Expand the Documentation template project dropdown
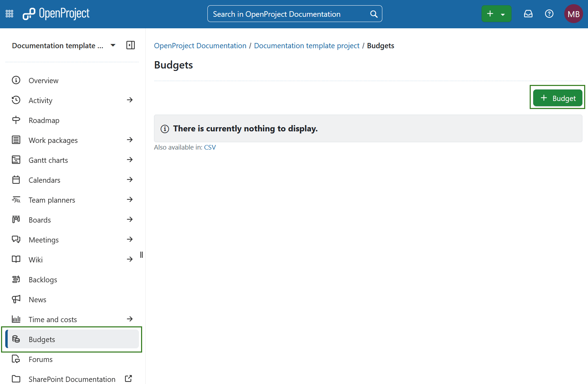588x384 pixels. coord(113,45)
